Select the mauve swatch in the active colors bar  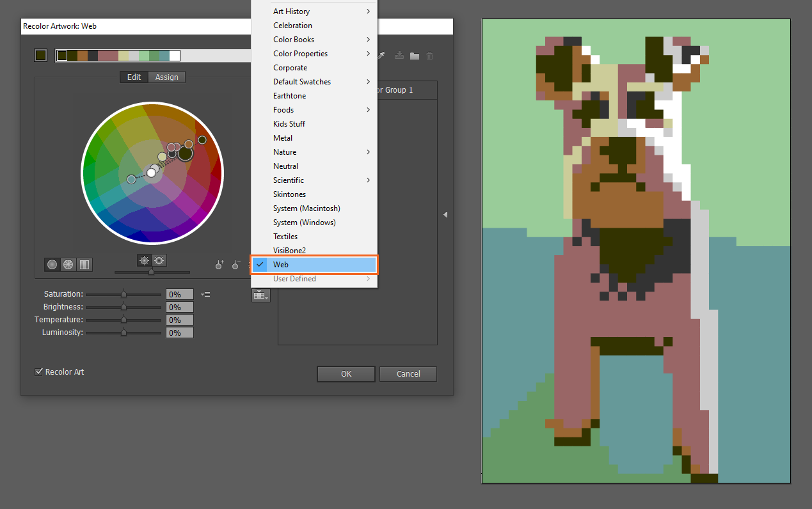tap(108, 56)
